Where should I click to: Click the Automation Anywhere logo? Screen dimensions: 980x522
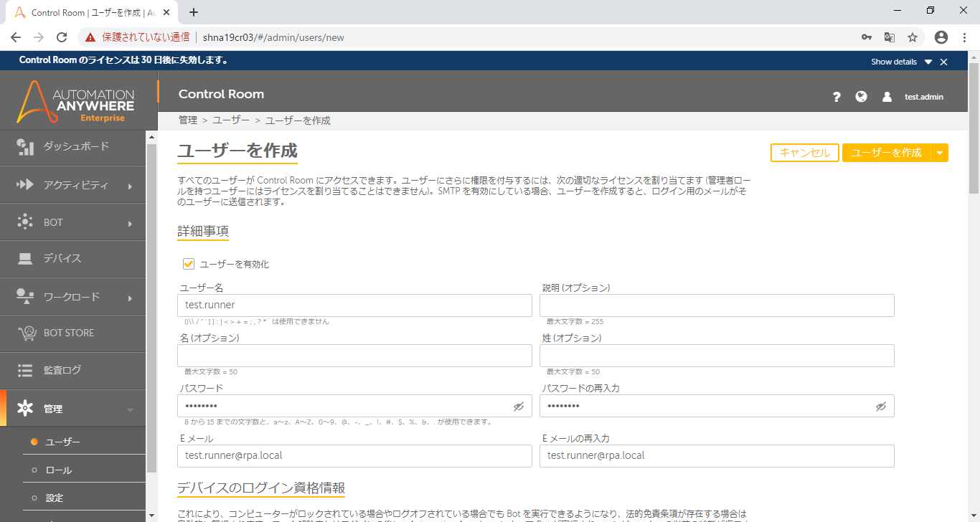75,101
